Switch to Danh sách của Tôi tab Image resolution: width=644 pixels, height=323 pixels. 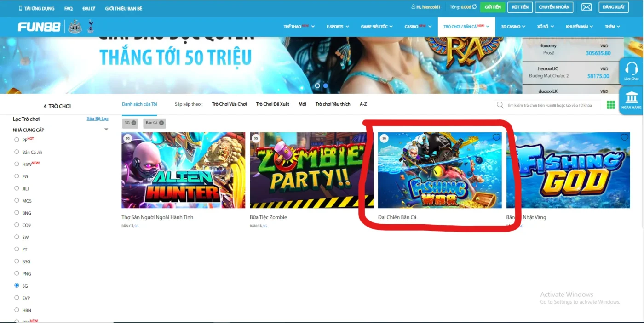pos(139,104)
